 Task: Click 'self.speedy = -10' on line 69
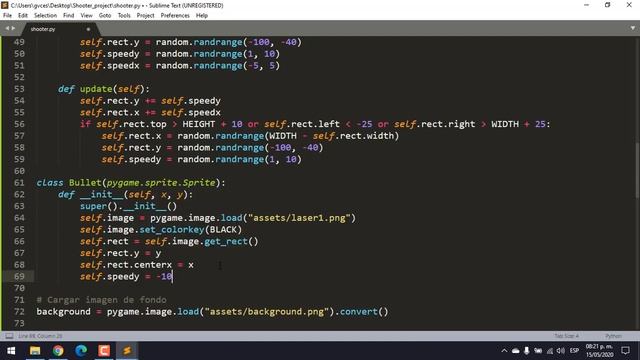coord(126,277)
